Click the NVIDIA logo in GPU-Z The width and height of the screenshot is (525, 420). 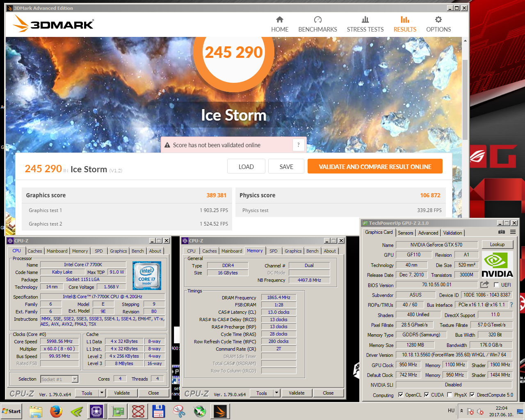click(x=497, y=265)
